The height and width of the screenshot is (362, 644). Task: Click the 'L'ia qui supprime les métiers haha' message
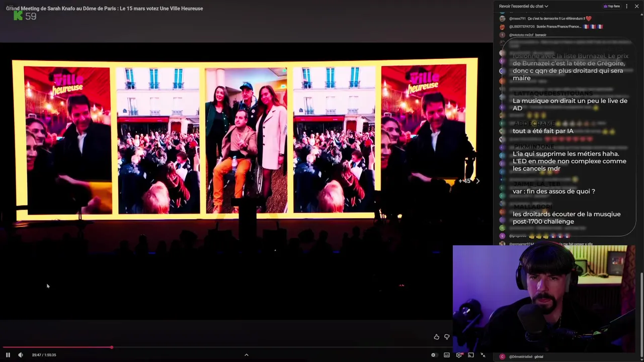(570, 161)
